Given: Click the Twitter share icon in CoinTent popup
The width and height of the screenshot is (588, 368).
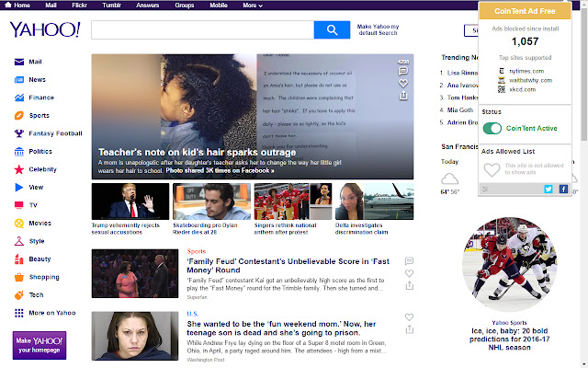Looking at the screenshot, I should [x=548, y=189].
